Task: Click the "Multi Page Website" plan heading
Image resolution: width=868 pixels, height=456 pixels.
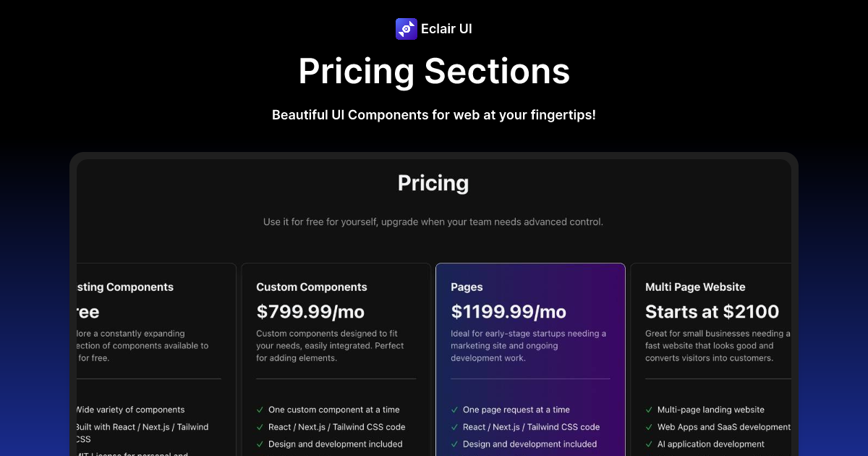Action: tap(695, 287)
